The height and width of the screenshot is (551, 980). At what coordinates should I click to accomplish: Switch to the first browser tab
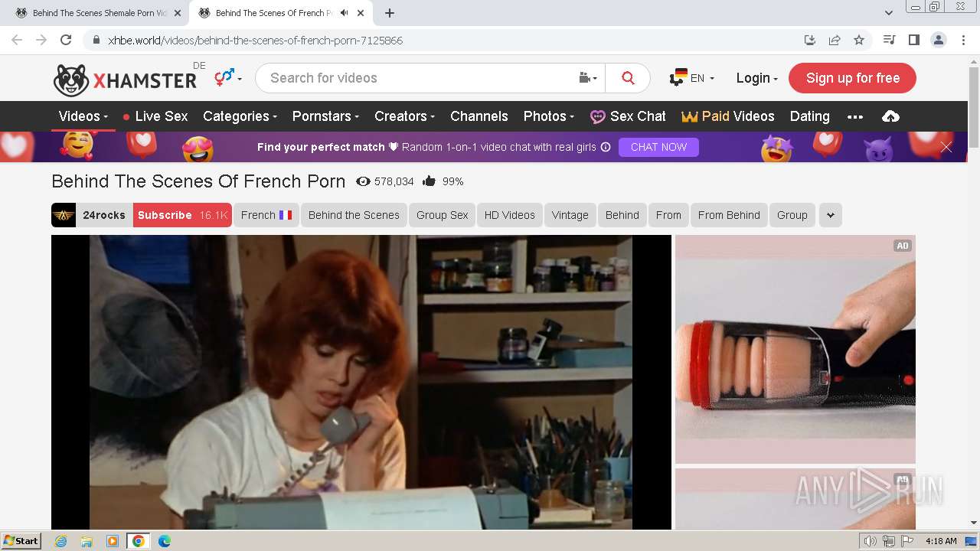click(96, 13)
